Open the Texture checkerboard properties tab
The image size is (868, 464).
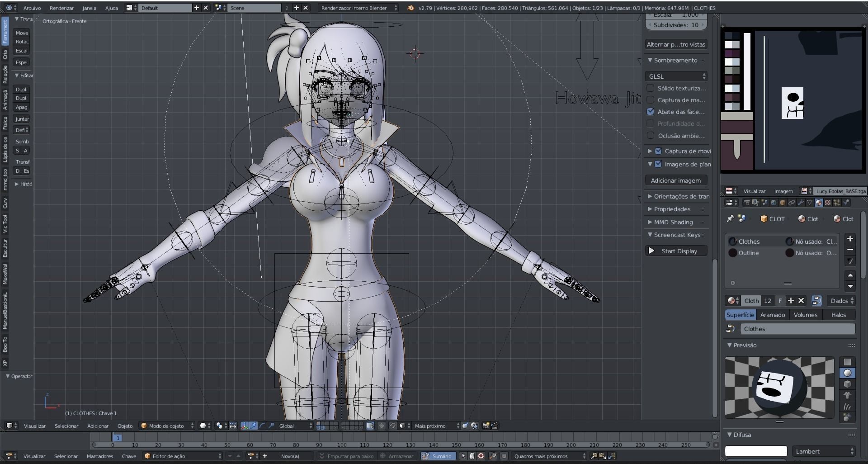pyautogui.click(x=828, y=203)
